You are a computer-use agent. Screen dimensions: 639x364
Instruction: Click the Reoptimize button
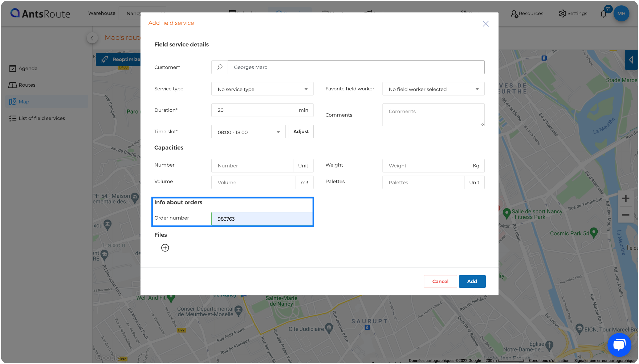tap(118, 59)
